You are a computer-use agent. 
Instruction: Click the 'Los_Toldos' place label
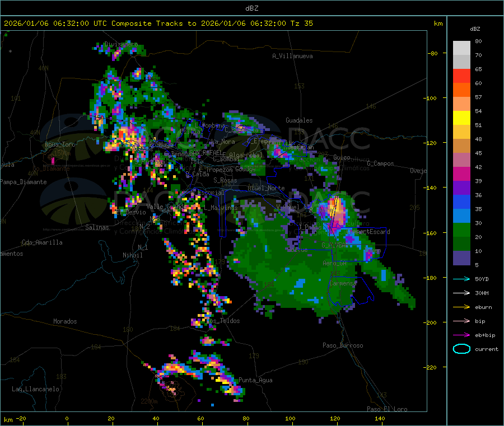[223, 321]
